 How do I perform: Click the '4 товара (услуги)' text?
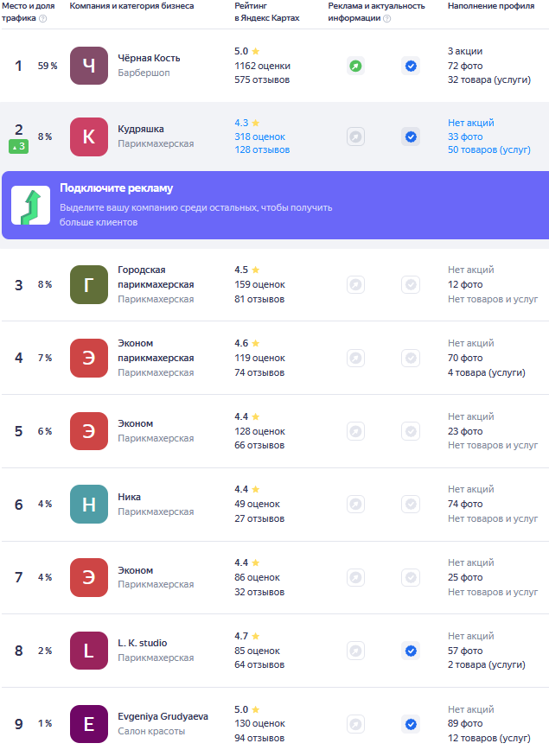click(x=486, y=372)
